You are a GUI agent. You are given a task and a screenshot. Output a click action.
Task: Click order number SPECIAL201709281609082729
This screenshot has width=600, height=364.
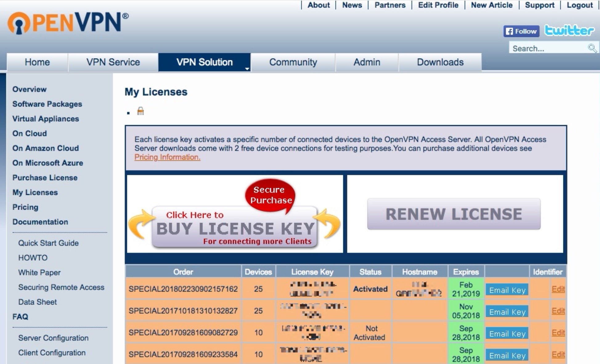pyautogui.click(x=183, y=333)
